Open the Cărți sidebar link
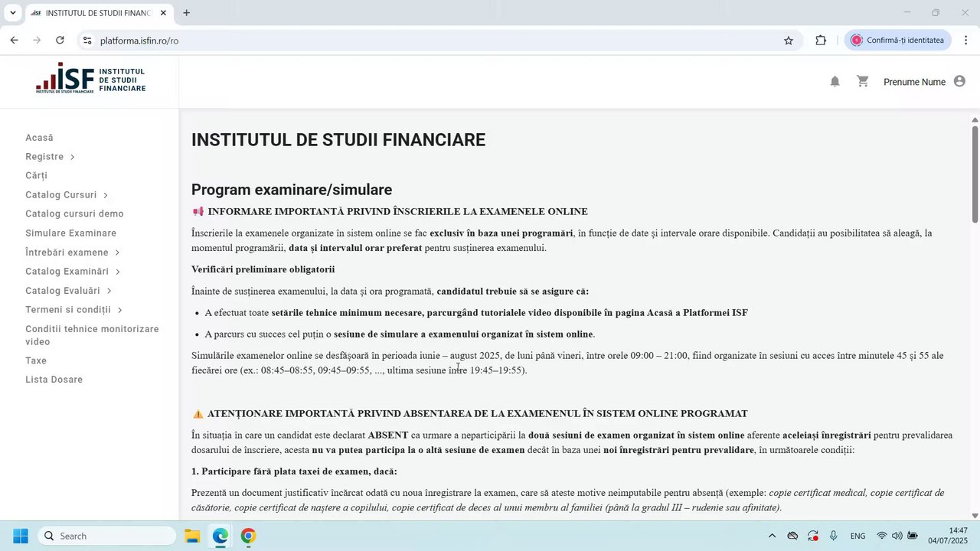Screen dimensions: 980x551 click(x=36, y=176)
